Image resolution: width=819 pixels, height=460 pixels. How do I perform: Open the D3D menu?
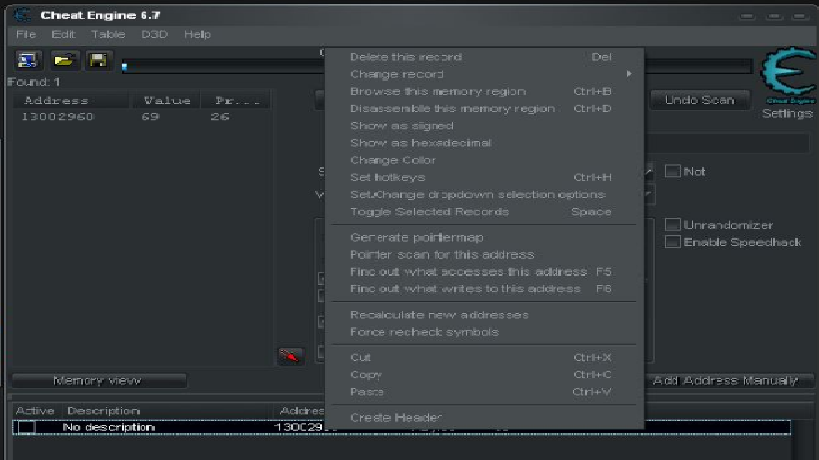(x=155, y=34)
